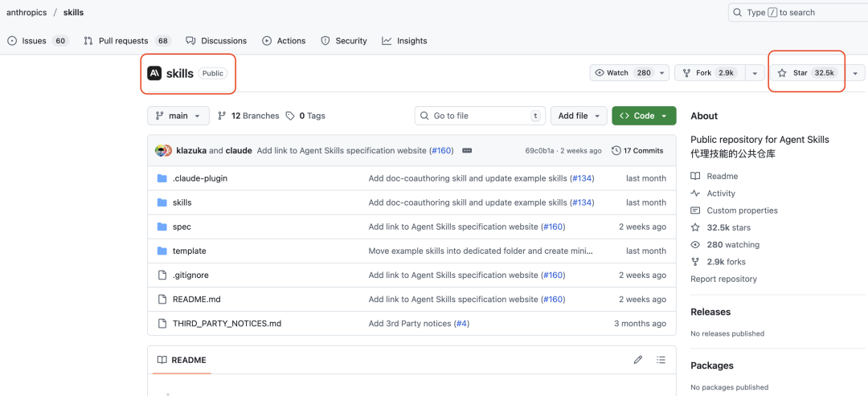Click the klazuka and claude avatar stack
This screenshot has width=868, height=396.
click(163, 150)
